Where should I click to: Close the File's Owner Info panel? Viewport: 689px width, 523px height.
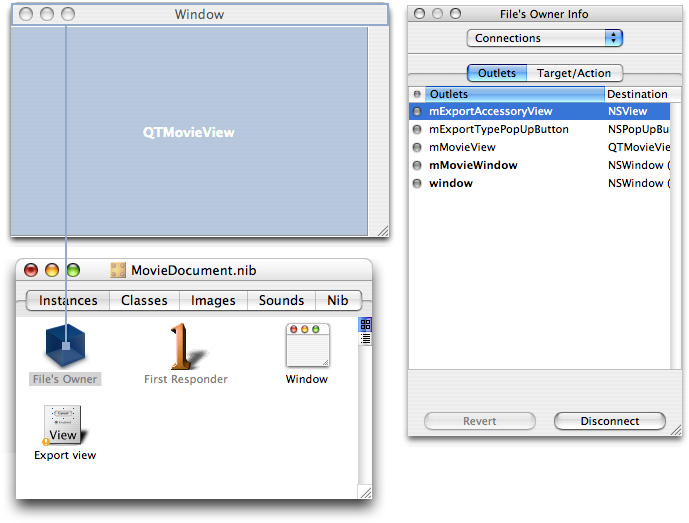[420, 14]
